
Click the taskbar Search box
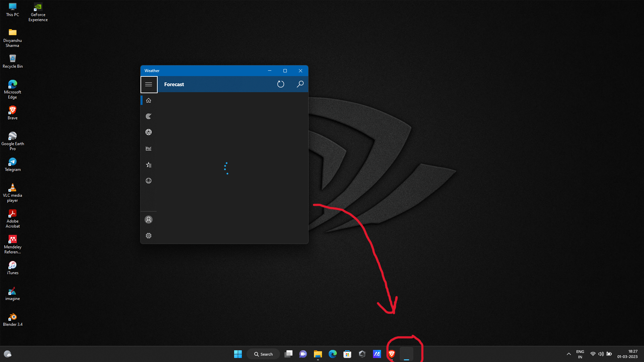pos(263,354)
